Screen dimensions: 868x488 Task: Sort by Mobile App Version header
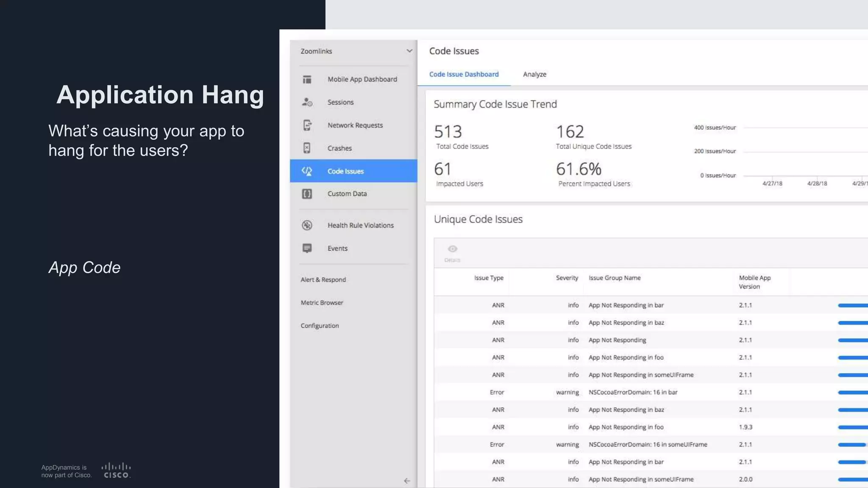tap(754, 282)
